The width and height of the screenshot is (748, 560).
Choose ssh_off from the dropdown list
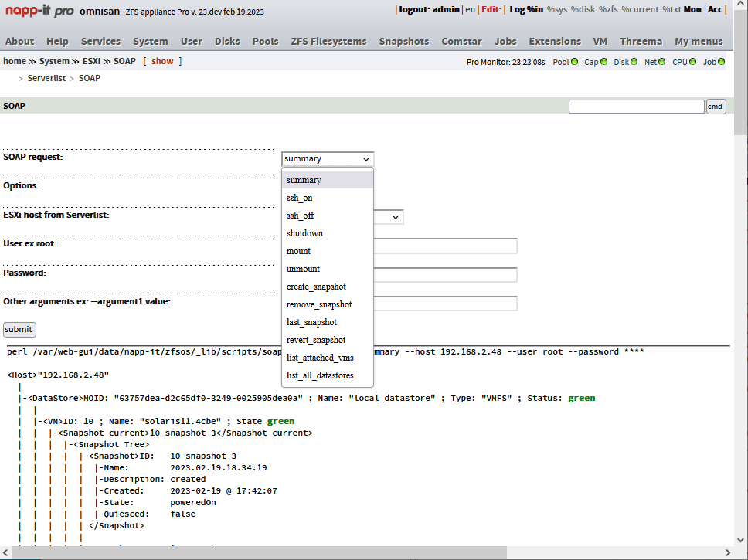point(328,216)
